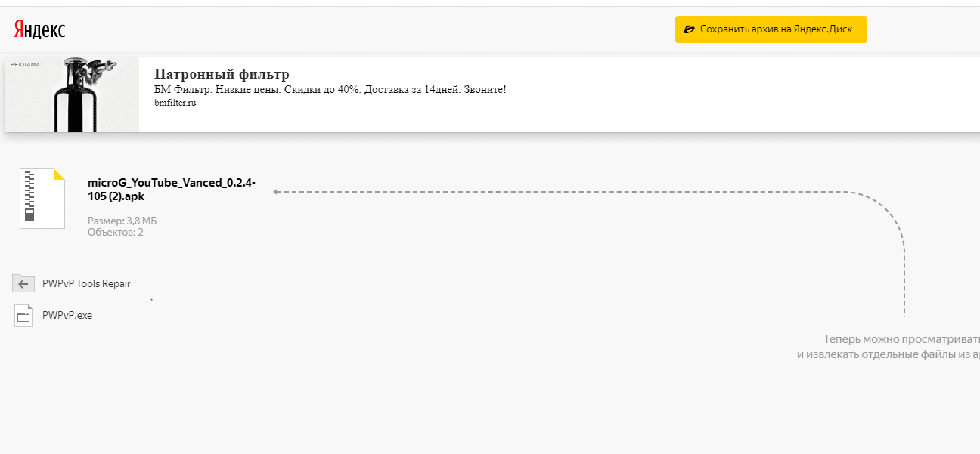Open the Патронный фильтр ad title

(x=222, y=74)
